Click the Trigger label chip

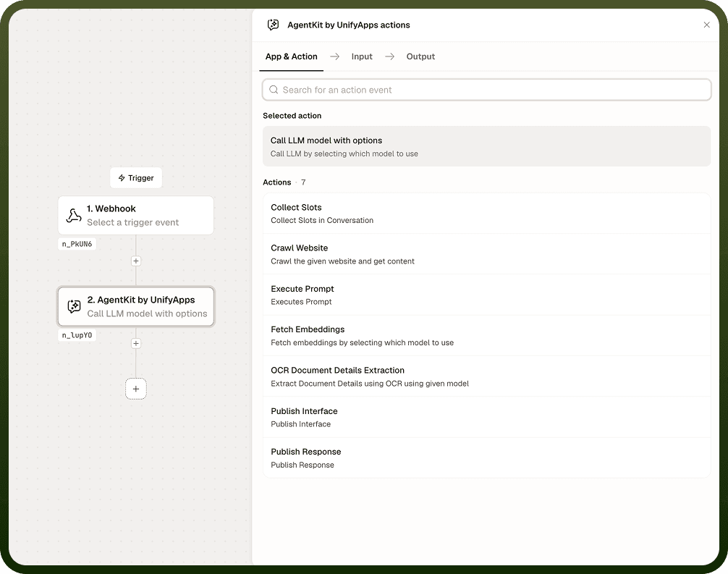click(135, 178)
